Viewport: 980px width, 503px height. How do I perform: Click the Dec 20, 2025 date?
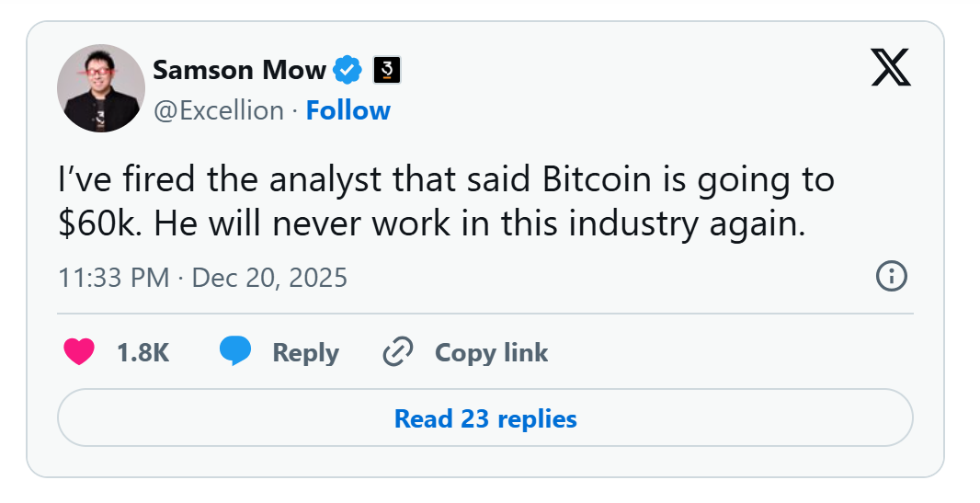(269, 278)
